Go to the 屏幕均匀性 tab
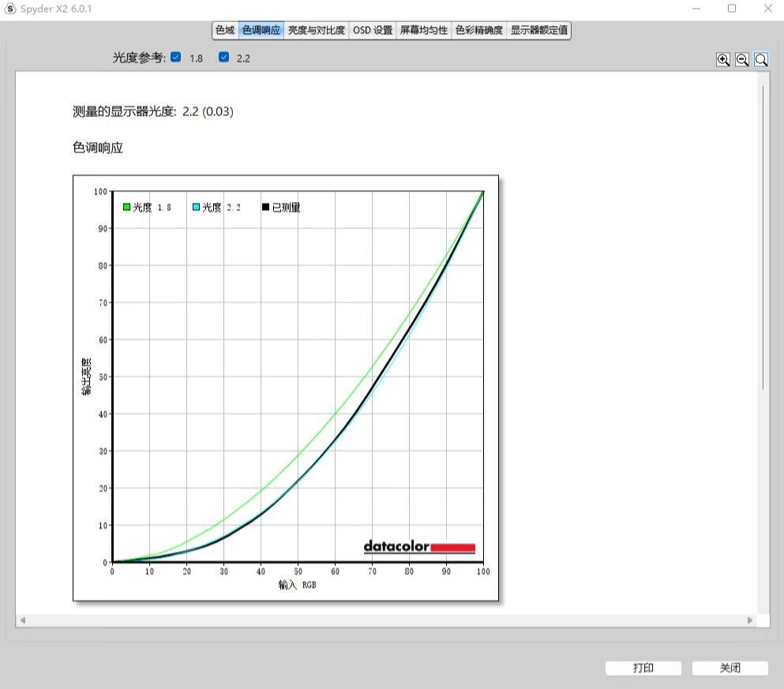 click(x=424, y=31)
